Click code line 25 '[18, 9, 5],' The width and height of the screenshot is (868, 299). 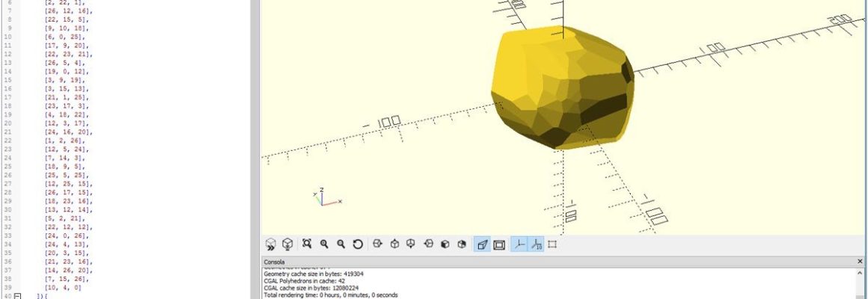(65, 167)
